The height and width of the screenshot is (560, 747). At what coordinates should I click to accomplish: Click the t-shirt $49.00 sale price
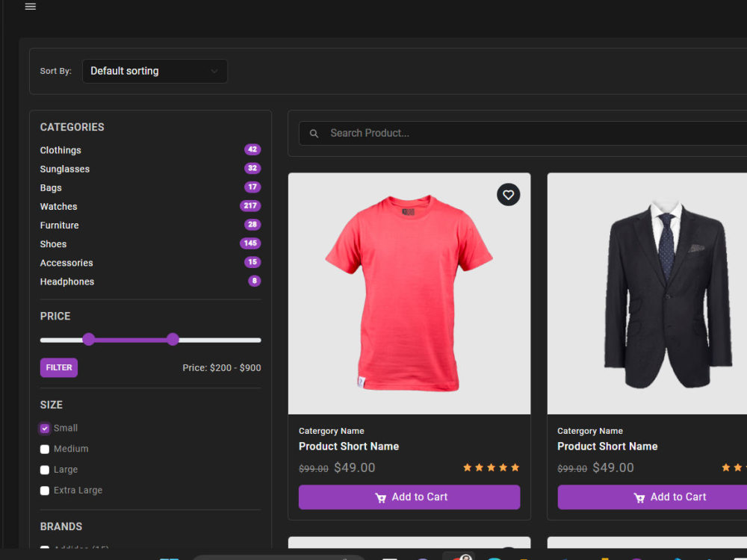pyautogui.click(x=354, y=467)
